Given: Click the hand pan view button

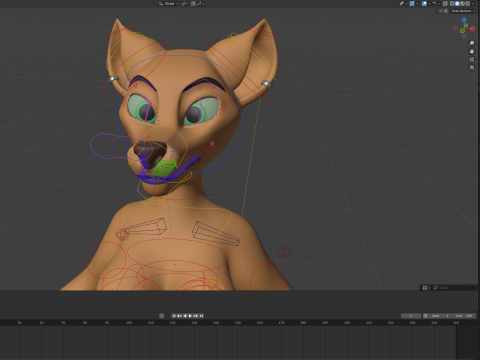Looking at the screenshot, I should [472, 51].
